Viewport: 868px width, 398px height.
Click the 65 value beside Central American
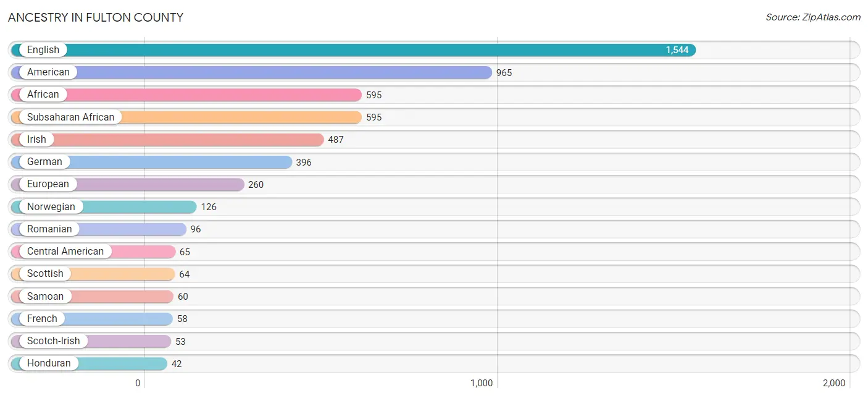coord(185,252)
